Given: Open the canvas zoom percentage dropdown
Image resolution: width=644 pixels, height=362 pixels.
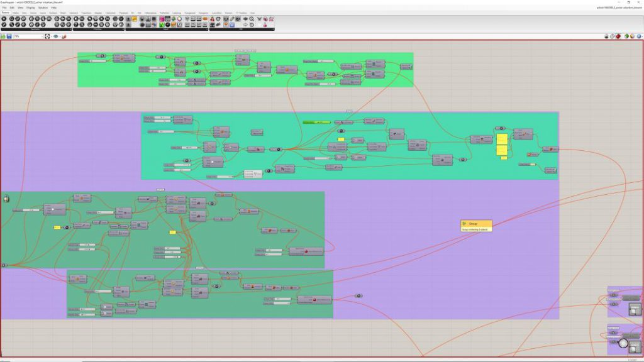Looking at the screenshot, I should (x=42, y=36).
